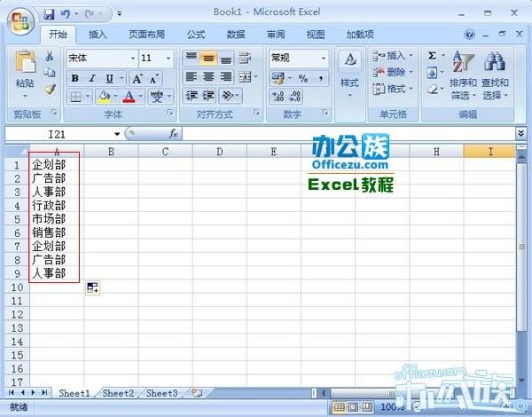Click the Auto Fill Options smart tag
This screenshot has width=532, height=417.
92,287
